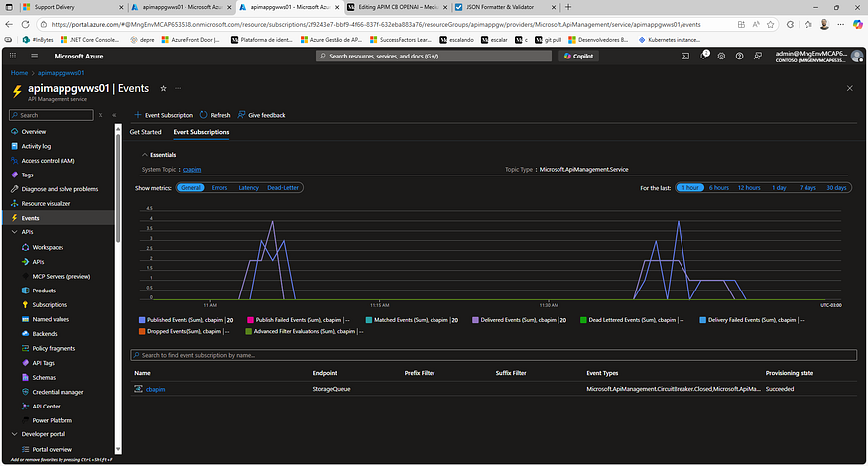
Task: Show Dead-Letter metrics
Action: 283,188
